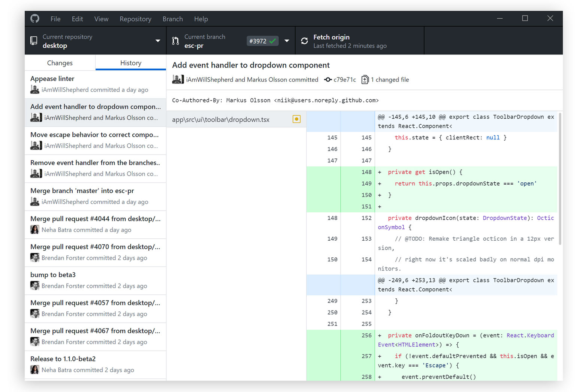Click the pull request icon by Current branch
The image size is (588, 392).
175,41
